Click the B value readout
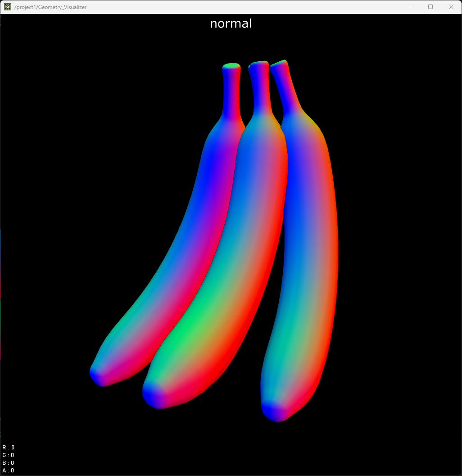Viewport: 462px width, 476px height. click(x=8, y=462)
